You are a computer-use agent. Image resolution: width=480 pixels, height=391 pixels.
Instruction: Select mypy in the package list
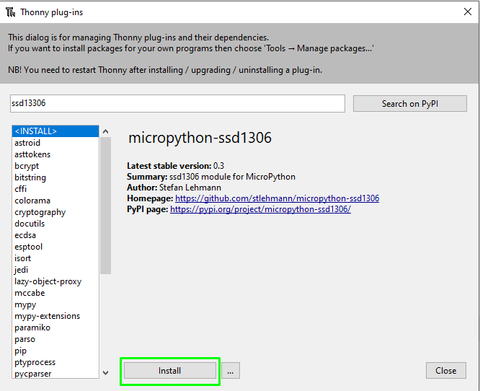click(55, 305)
